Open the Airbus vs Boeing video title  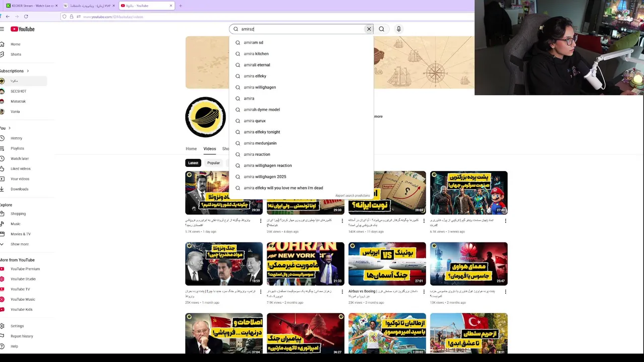pos(383,294)
